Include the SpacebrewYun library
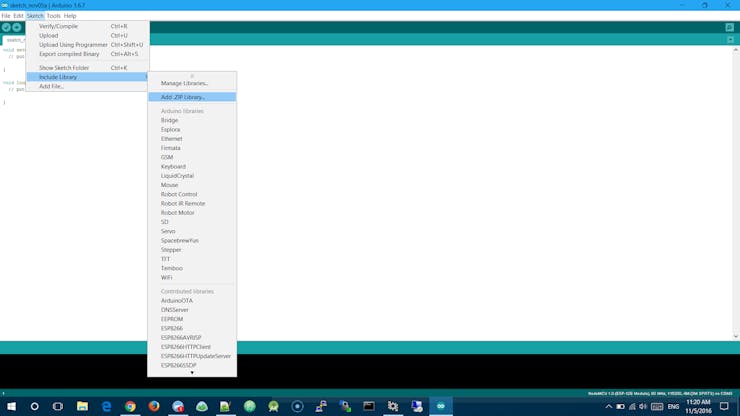Screen dimensions: 740x416 click(x=192, y=240)
